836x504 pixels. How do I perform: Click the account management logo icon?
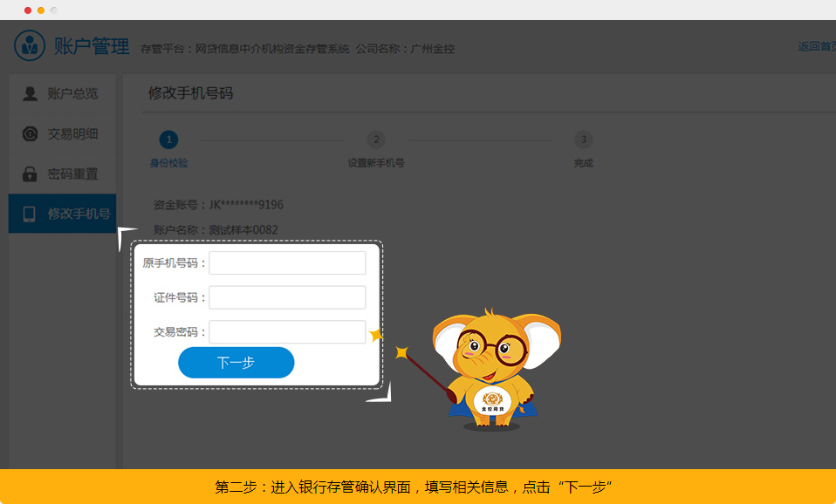click(30, 46)
